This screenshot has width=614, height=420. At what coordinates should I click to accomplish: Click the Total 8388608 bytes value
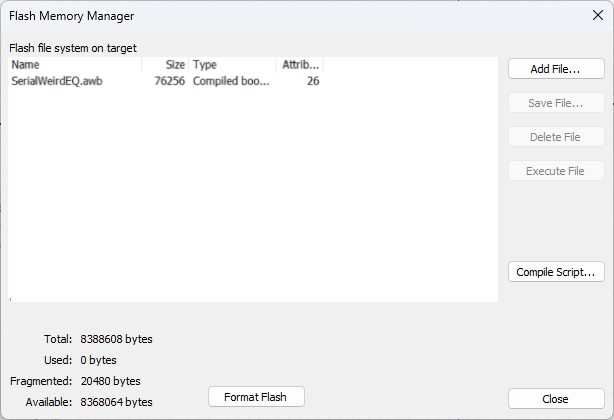click(x=116, y=339)
